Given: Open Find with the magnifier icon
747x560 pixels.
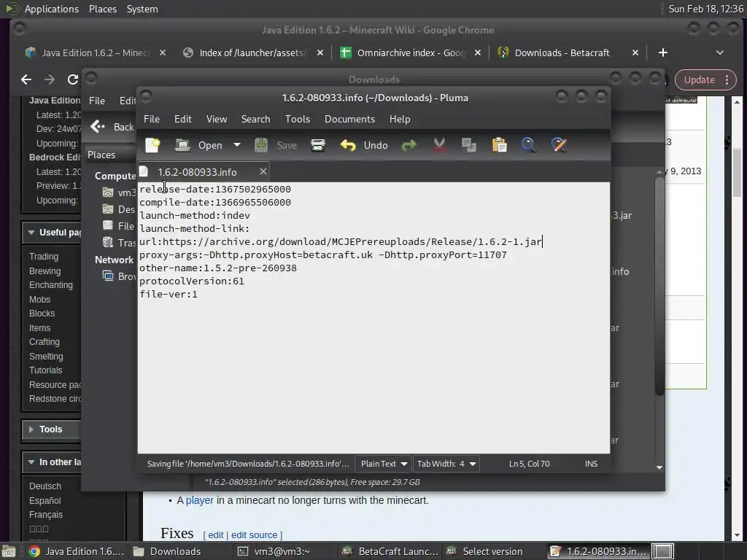Looking at the screenshot, I should pyautogui.click(x=529, y=145).
